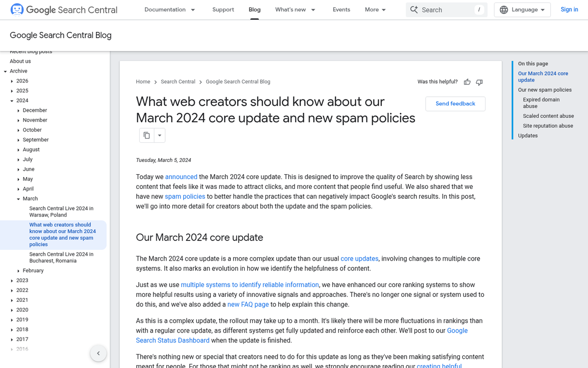This screenshot has height=368, width=588.
Task: Jump to 'Our new spam policies' section
Action: pos(545,90)
